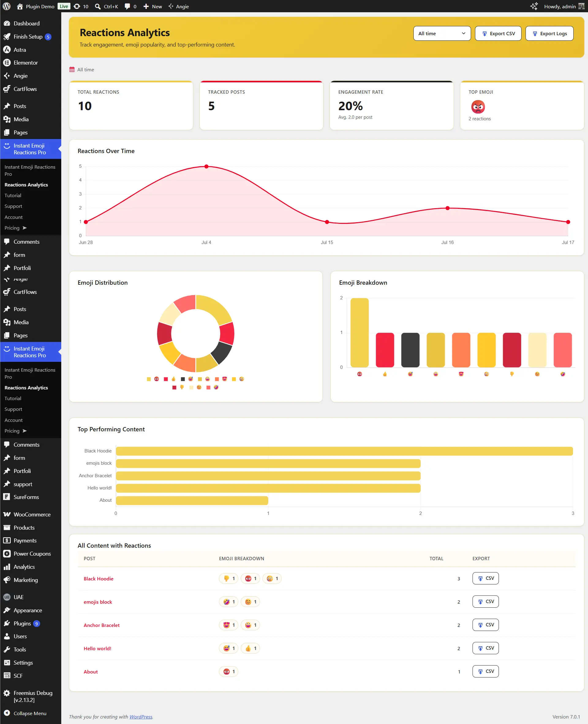Click the Plugin Demo home icon
The image size is (588, 724).
point(20,6)
